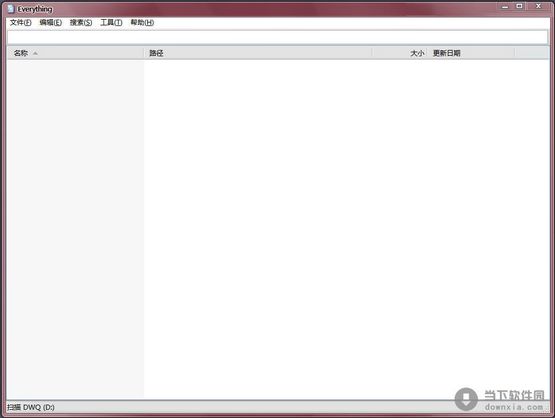Click the Everything app icon in title bar
Screen dimensions: 555x418
[x=11, y=9]
